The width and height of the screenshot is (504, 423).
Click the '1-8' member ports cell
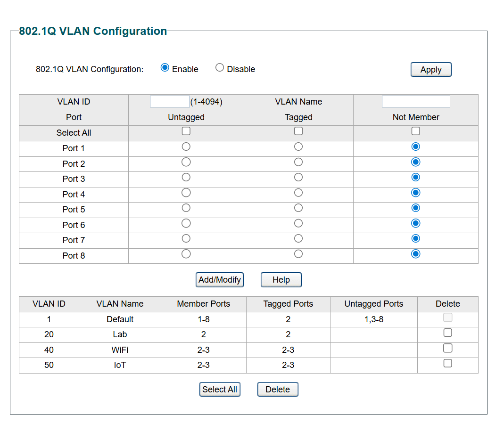point(204,319)
